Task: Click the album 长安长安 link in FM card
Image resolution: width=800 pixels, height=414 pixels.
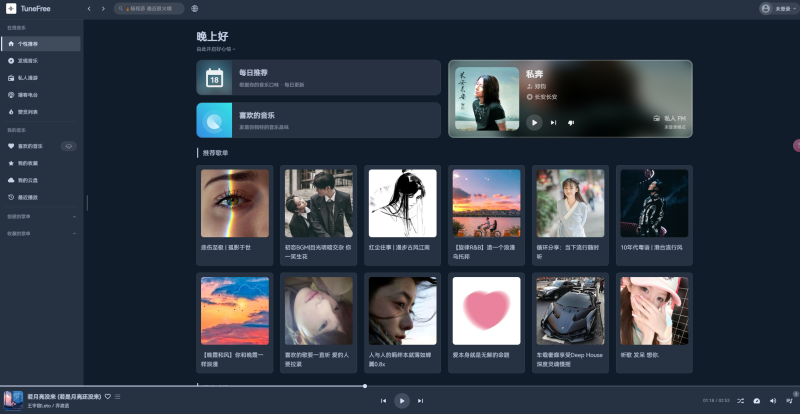Action: click(546, 96)
